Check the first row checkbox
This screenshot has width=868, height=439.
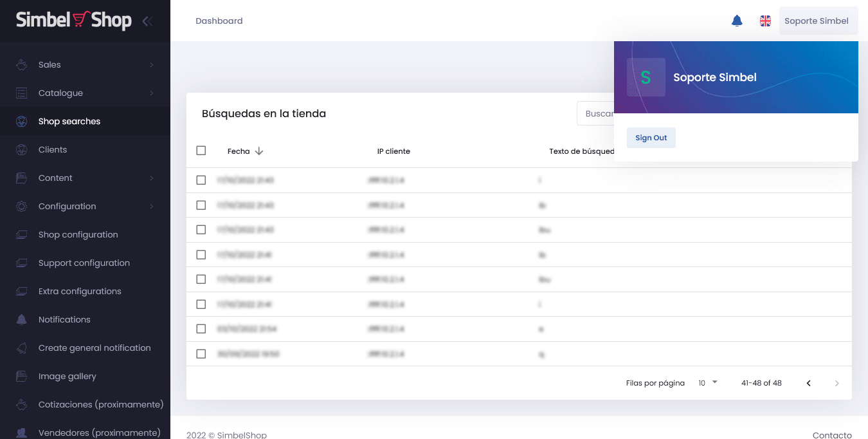pos(201,180)
